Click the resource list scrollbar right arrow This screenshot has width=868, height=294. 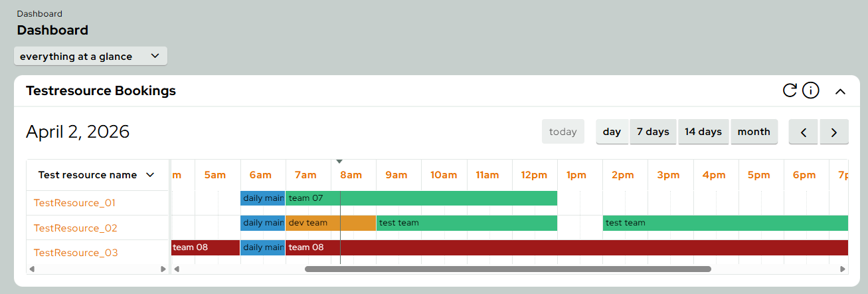click(x=163, y=269)
